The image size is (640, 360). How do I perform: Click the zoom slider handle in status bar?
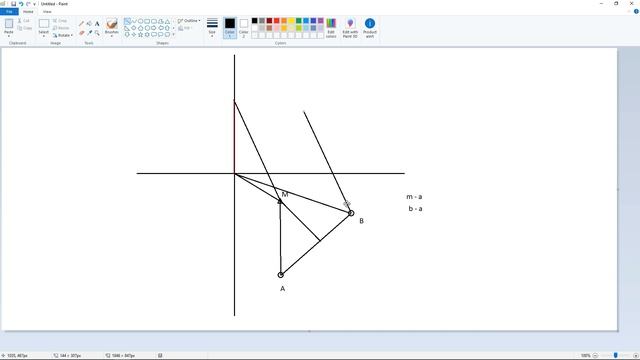(615, 356)
